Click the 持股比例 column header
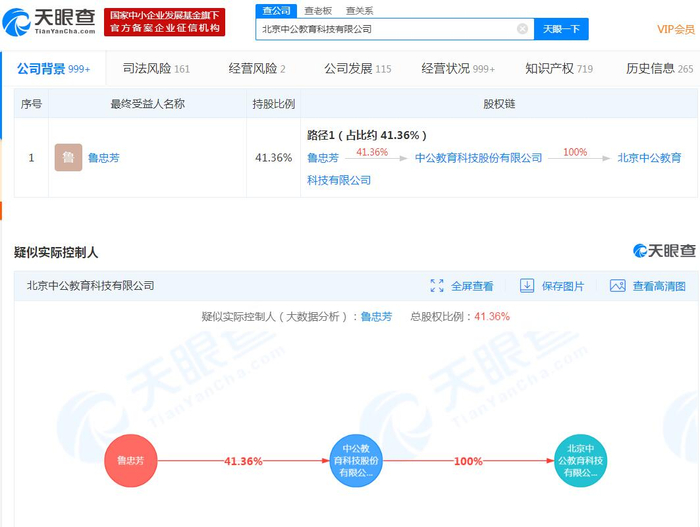 click(x=273, y=104)
